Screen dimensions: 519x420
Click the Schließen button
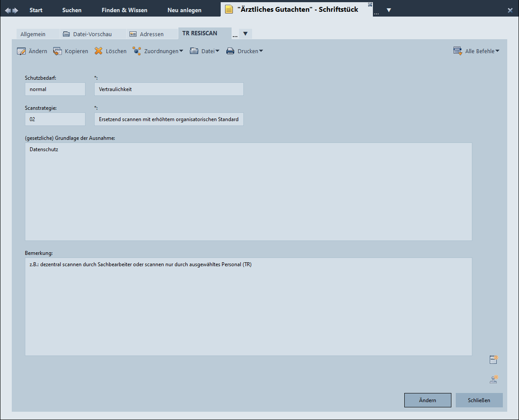pos(479,400)
